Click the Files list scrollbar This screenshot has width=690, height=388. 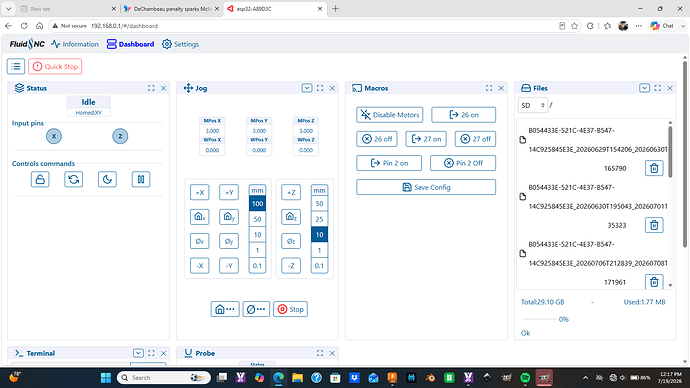670,152
